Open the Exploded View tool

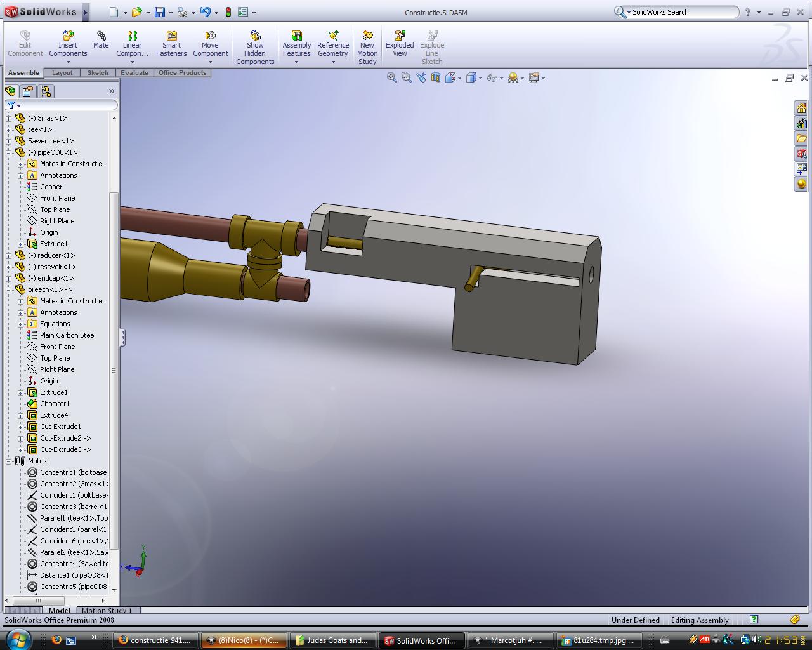click(x=400, y=44)
